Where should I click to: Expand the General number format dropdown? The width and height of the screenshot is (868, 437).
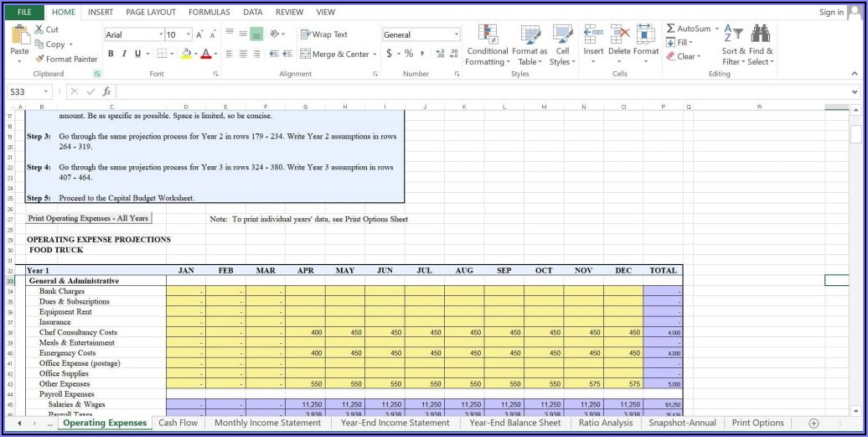pyautogui.click(x=457, y=34)
